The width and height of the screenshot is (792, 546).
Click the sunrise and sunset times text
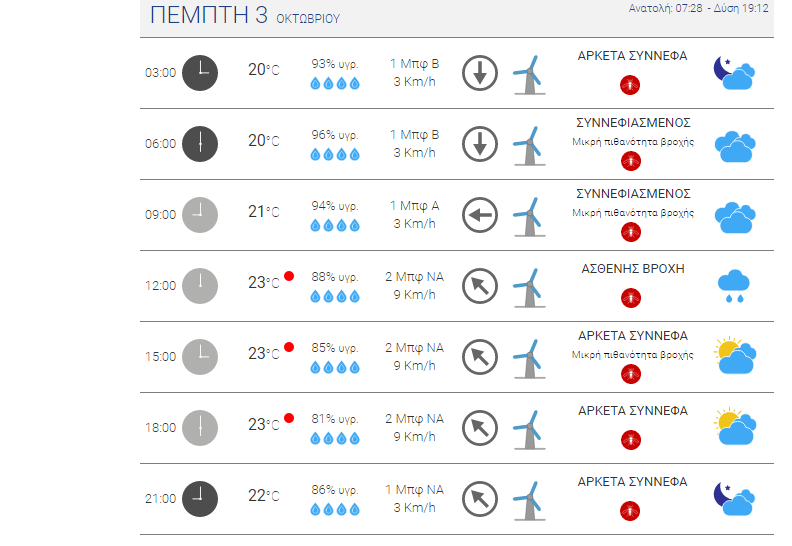tap(699, 8)
